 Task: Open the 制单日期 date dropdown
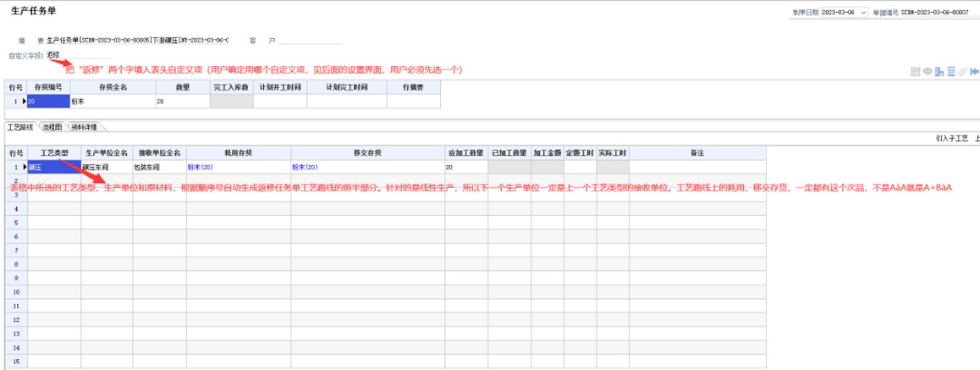[x=862, y=13]
